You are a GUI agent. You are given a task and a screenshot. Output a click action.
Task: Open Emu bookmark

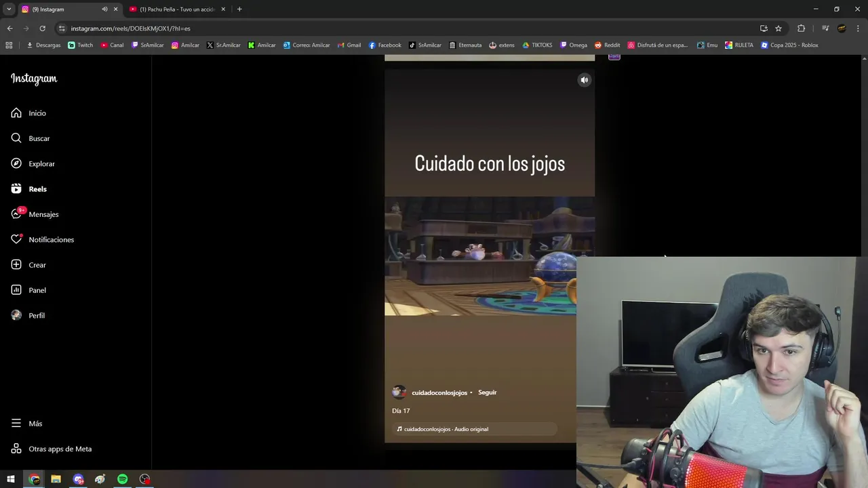pyautogui.click(x=707, y=45)
